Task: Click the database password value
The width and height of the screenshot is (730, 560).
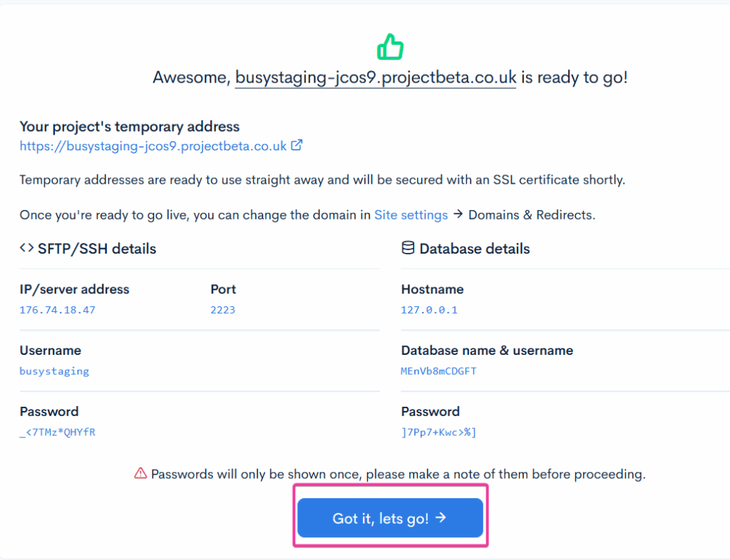Action: 438,432
